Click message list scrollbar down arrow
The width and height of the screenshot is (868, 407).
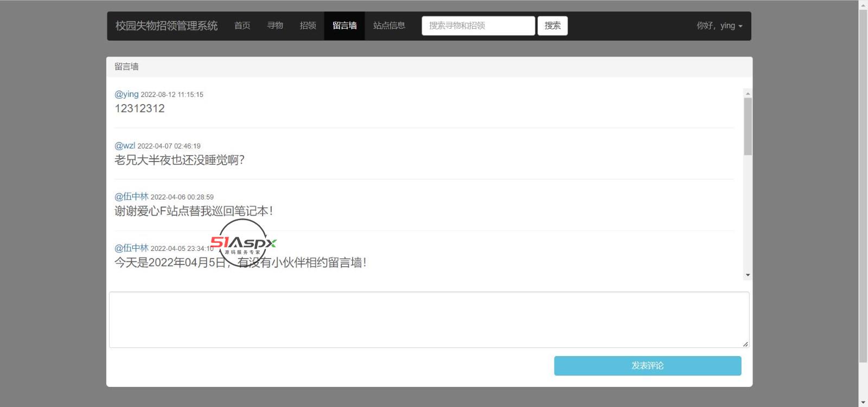(x=748, y=275)
